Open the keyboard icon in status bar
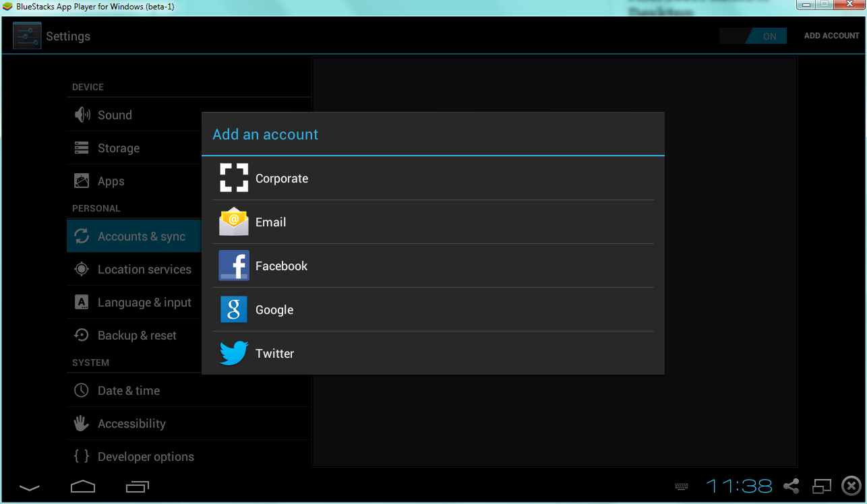Image resolution: width=867 pixels, height=504 pixels. pyautogui.click(x=682, y=486)
